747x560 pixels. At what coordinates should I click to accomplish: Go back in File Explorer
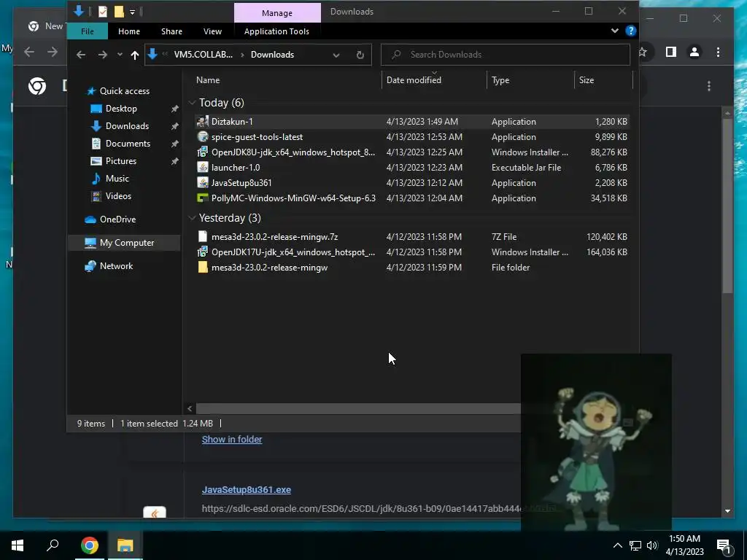(81, 55)
